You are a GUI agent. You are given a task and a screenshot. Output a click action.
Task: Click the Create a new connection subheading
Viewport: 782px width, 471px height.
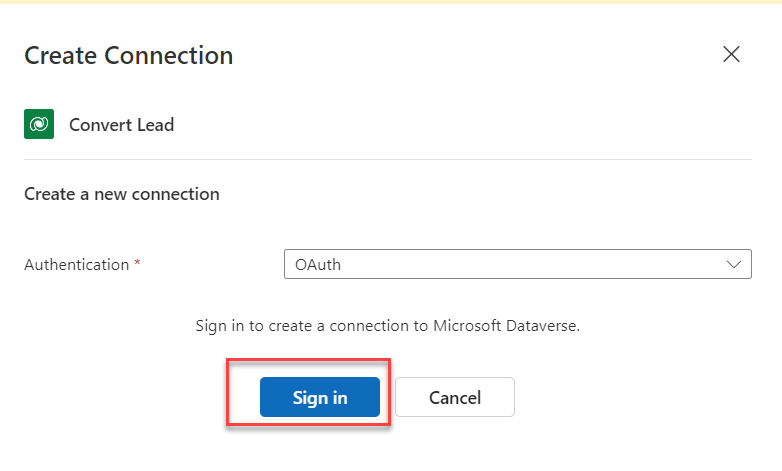(122, 194)
